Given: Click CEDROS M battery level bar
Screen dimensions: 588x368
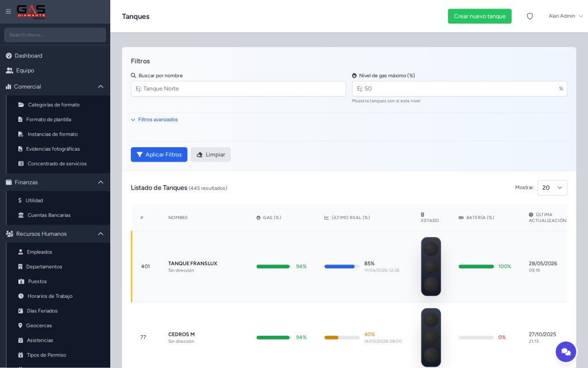Looking at the screenshot, I should coord(476,338).
